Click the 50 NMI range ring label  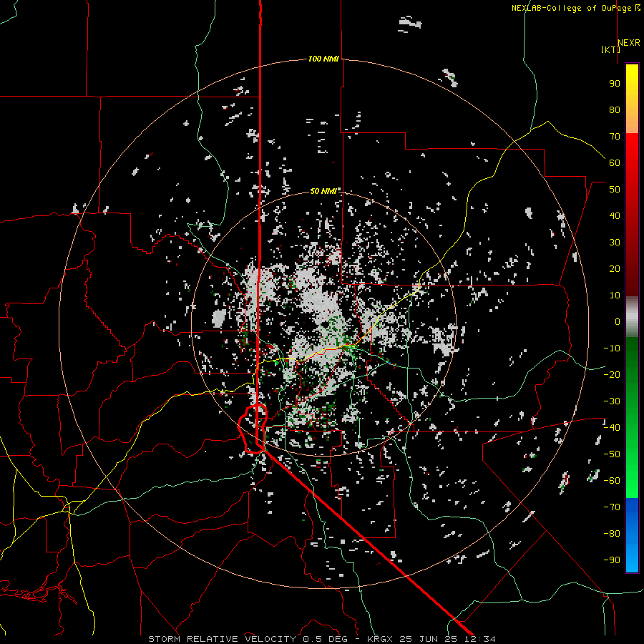tap(323, 191)
